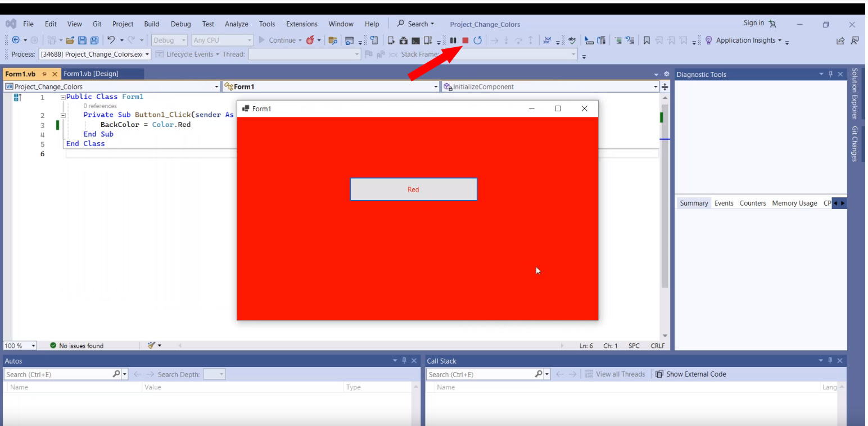Restart the debugging session
This screenshot has width=868, height=426.
pyautogui.click(x=477, y=40)
